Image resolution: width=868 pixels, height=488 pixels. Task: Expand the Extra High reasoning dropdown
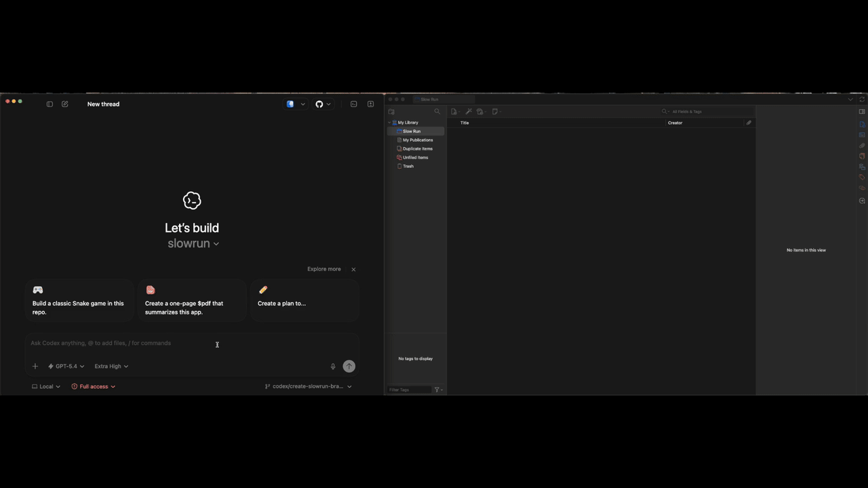[x=111, y=366]
